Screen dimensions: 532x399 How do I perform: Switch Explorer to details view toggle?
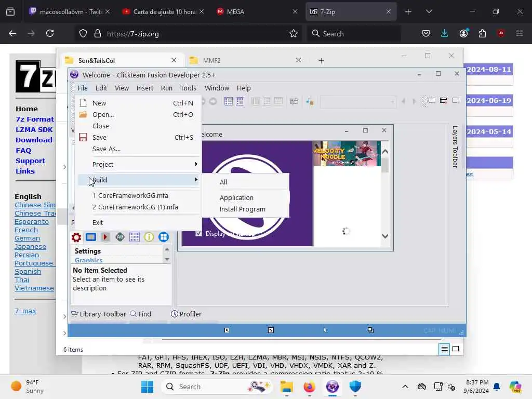point(445,349)
